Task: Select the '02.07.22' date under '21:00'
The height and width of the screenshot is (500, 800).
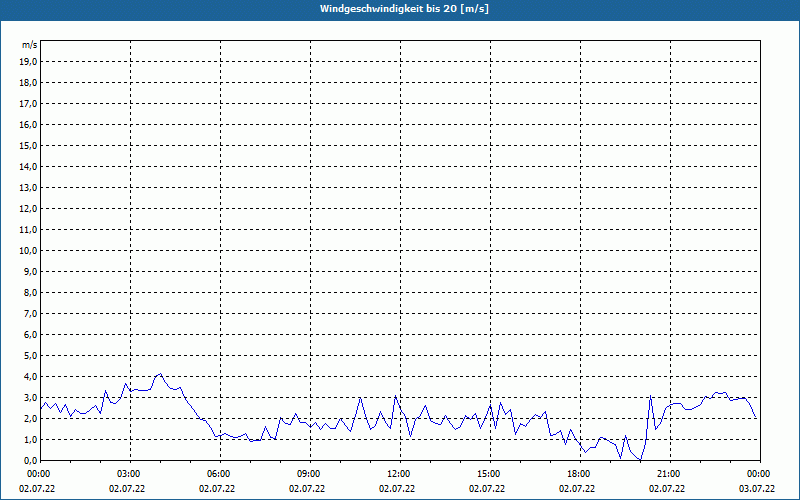Action: pos(667,489)
